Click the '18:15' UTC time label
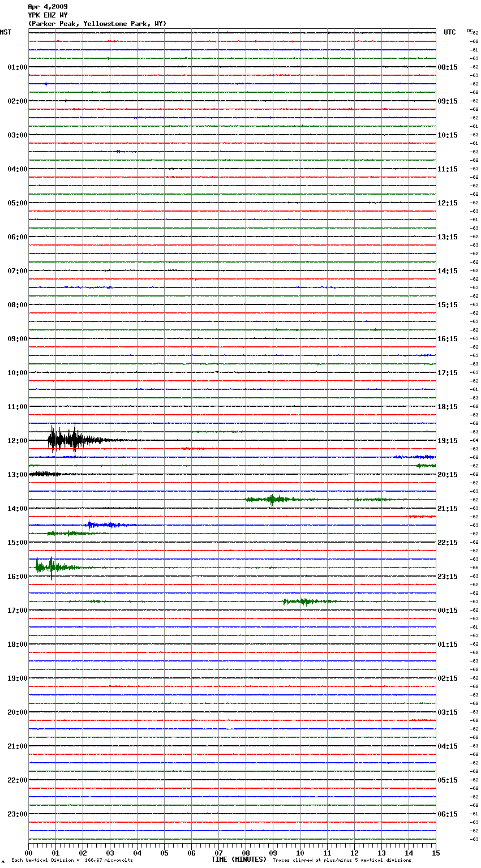 tap(448, 407)
